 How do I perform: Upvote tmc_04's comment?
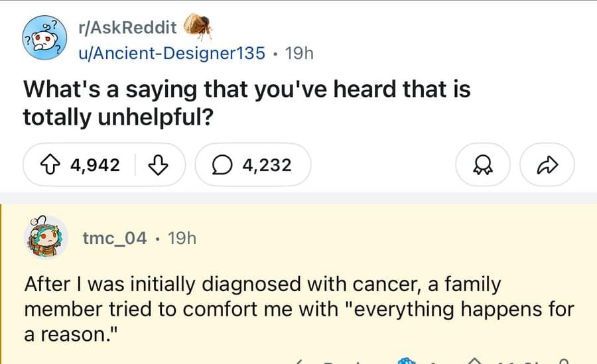coord(476,361)
